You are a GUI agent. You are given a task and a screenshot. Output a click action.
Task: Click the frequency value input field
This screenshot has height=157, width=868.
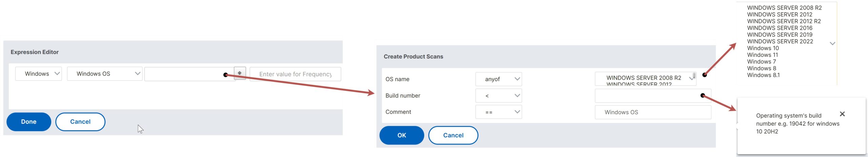pyautogui.click(x=295, y=74)
